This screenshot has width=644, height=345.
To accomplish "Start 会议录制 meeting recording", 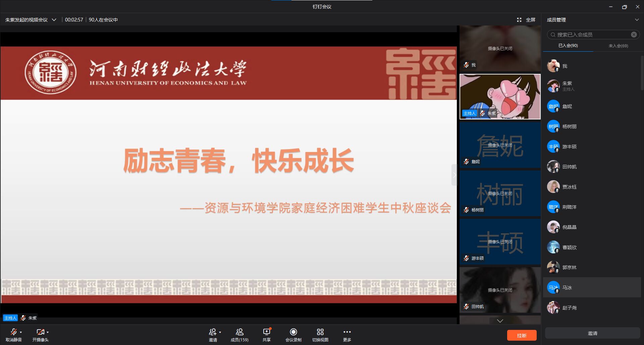I will [x=293, y=332].
